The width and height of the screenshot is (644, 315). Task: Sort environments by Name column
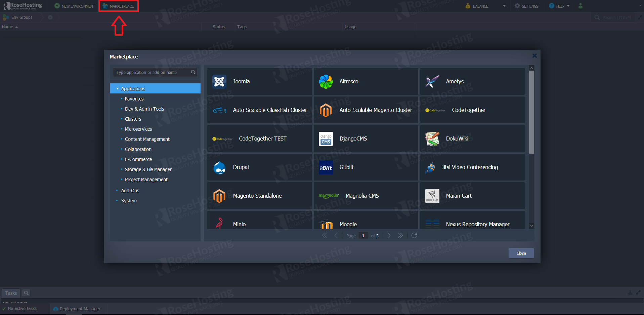point(10,27)
